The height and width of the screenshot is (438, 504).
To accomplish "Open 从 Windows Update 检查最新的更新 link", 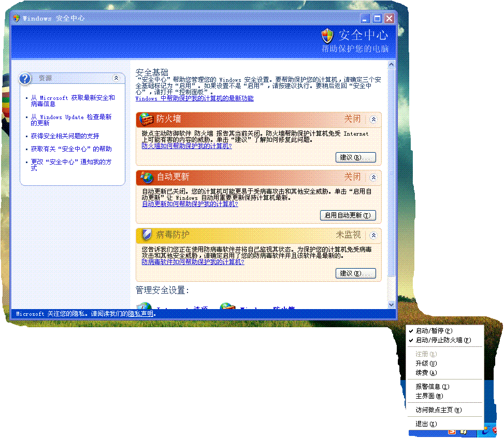I will [71, 120].
